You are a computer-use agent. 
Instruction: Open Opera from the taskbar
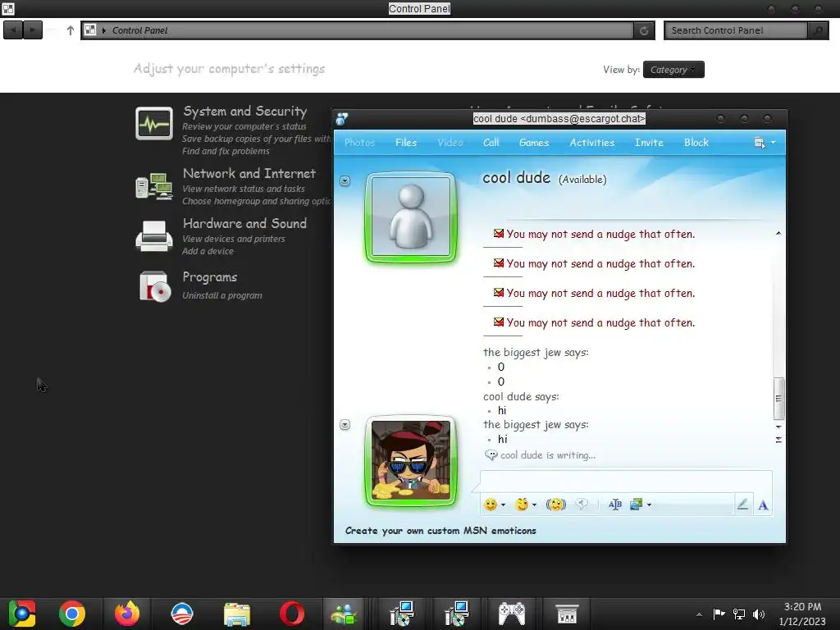(x=292, y=614)
